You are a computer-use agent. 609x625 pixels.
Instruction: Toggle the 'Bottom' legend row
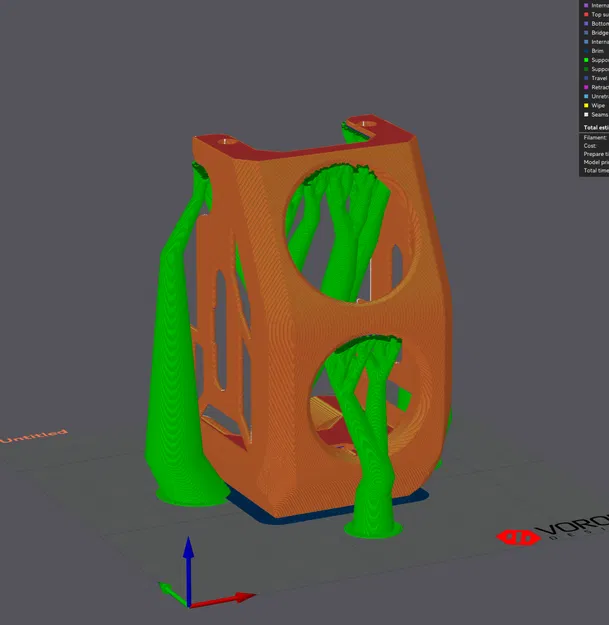(x=596, y=24)
